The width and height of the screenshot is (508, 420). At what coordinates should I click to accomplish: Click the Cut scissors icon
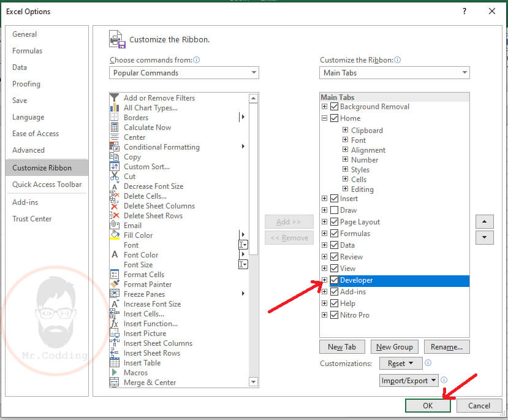coord(115,177)
